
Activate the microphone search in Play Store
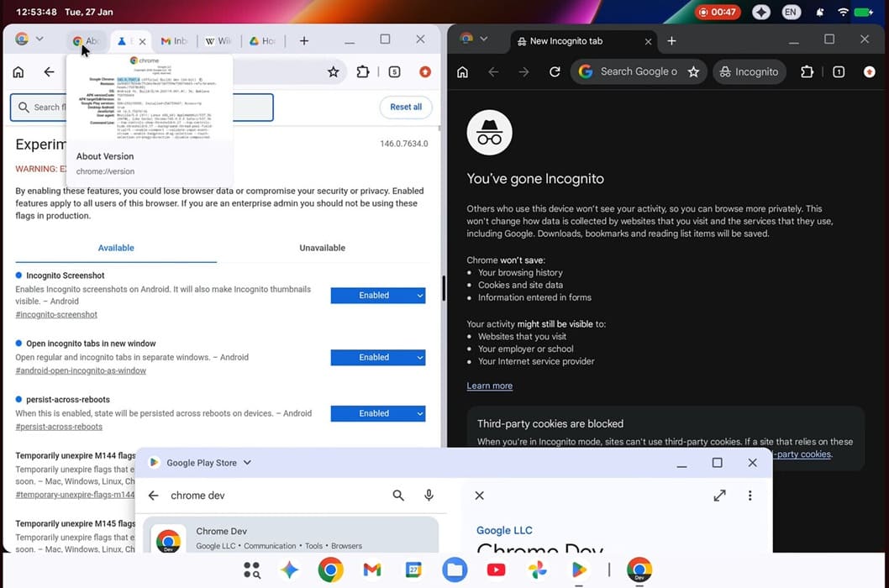click(429, 496)
